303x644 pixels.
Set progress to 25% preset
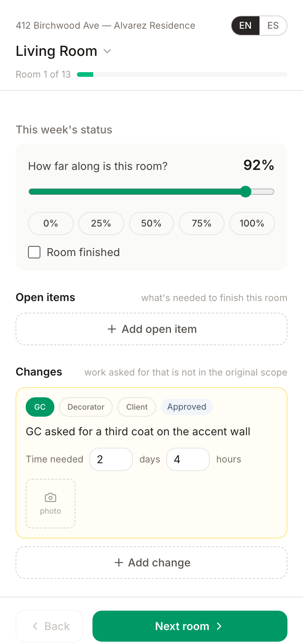[101, 223]
